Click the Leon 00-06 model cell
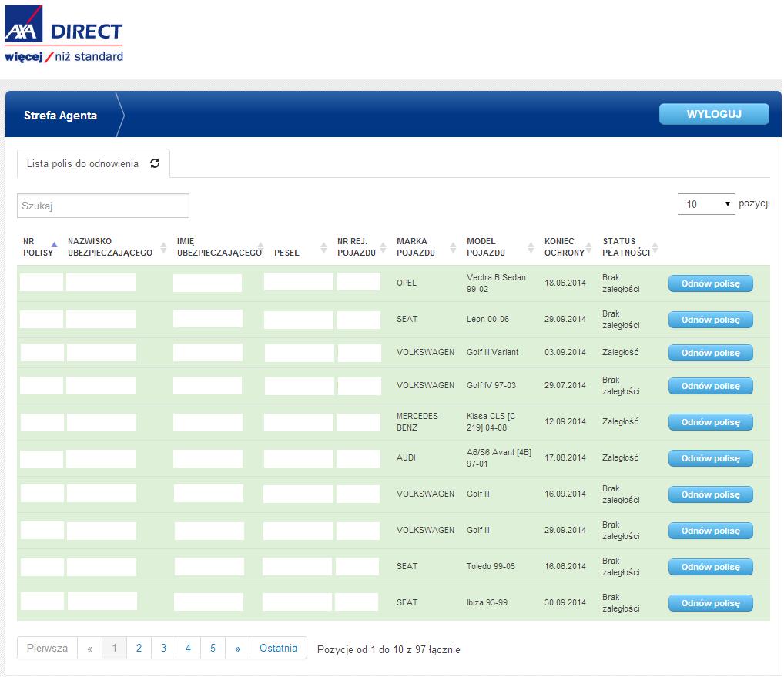Viewport: 784px width, 677px height. pos(488,319)
